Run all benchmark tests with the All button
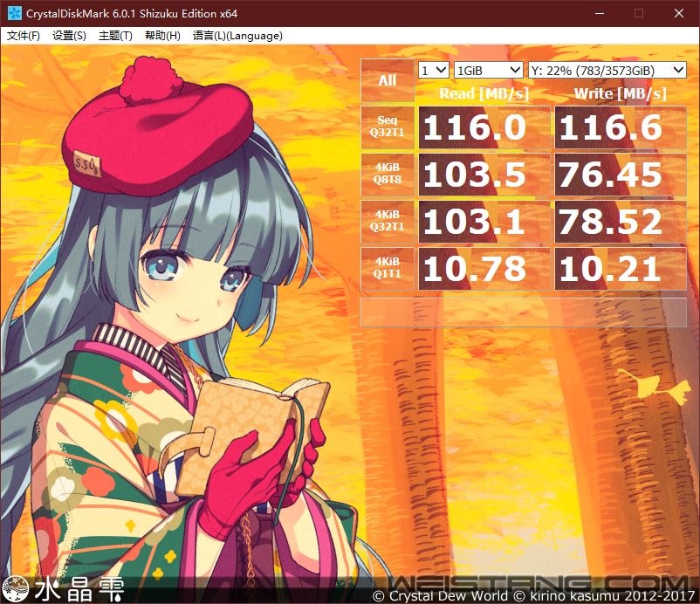Screen dimensions: 700x604 click(x=387, y=80)
